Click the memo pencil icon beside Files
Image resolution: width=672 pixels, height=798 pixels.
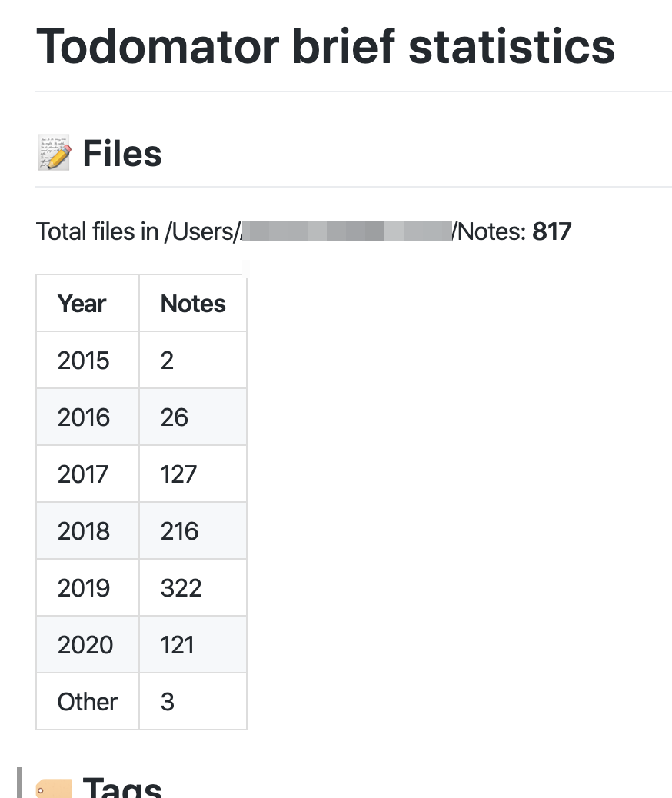(x=54, y=152)
